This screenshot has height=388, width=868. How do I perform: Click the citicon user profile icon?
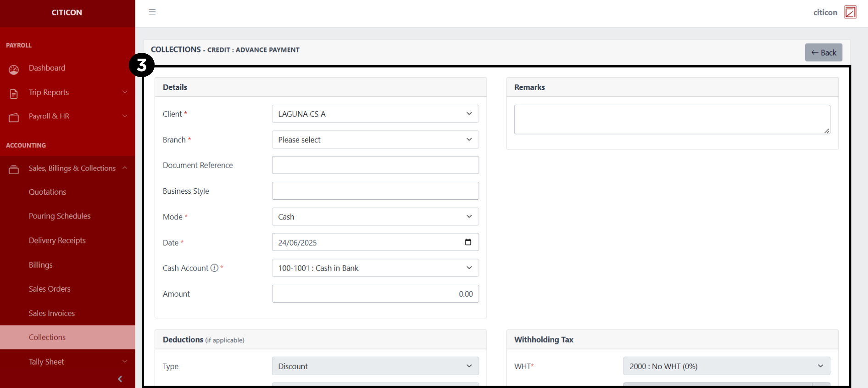[850, 12]
